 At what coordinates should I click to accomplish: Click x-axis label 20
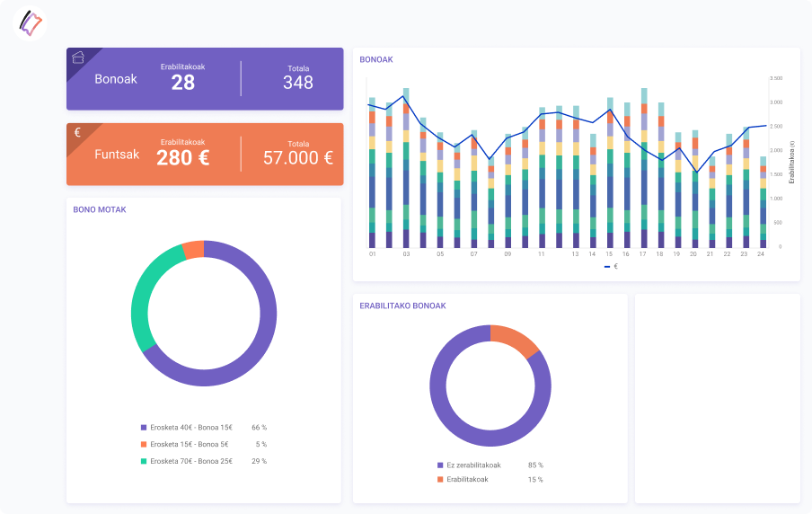[693, 254]
